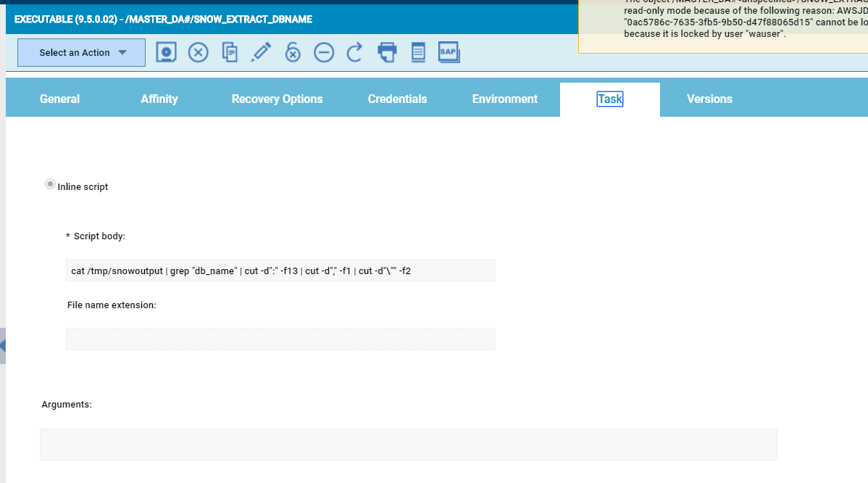
Task: Select the Inline script radio button
Action: click(49, 183)
